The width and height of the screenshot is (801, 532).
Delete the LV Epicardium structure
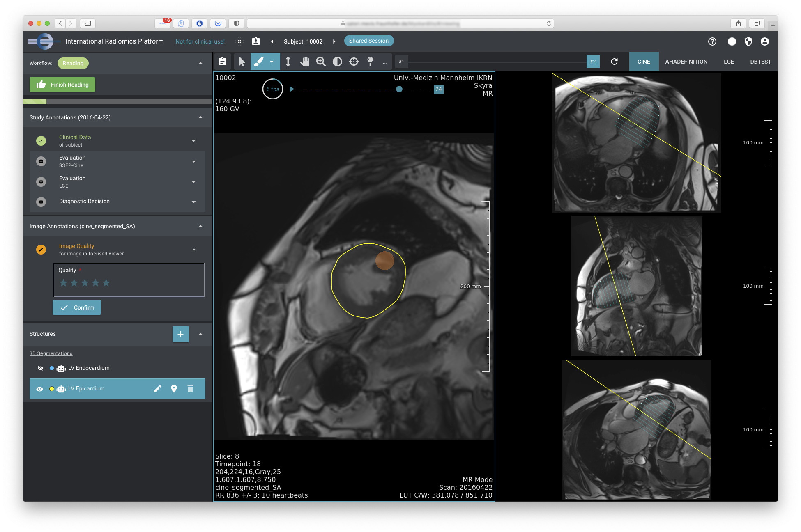(x=190, y=389)
